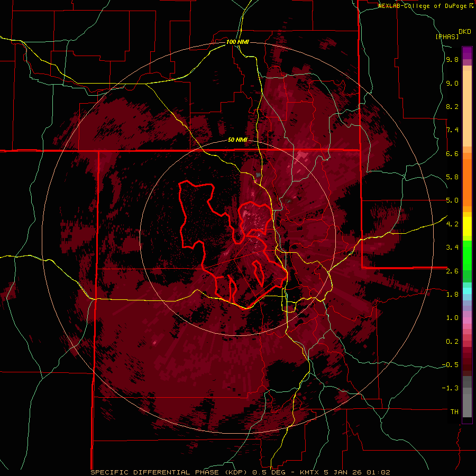Click the 8.2 legend value
Screen dimensions: 476x476
click(x=452, y=106)
